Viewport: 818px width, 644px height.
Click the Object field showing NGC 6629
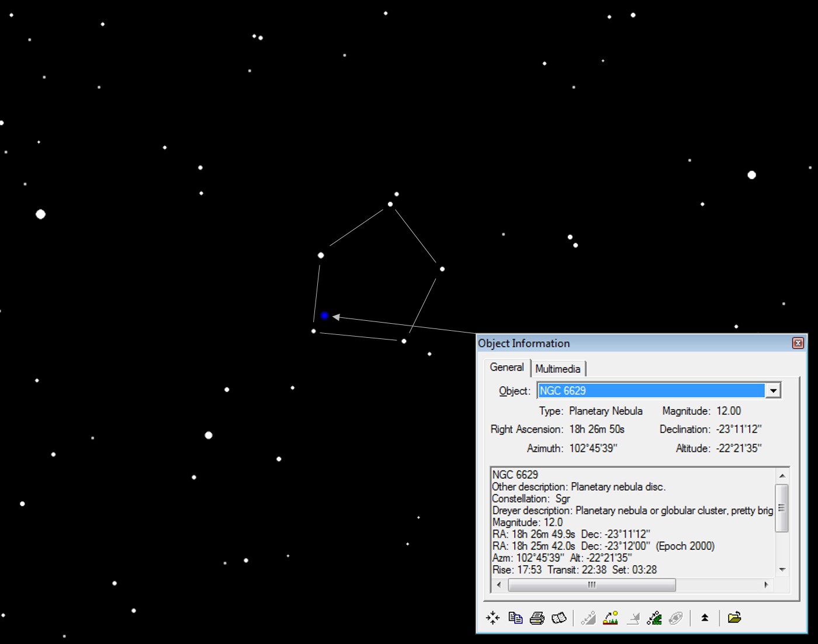tap(651, 390)
